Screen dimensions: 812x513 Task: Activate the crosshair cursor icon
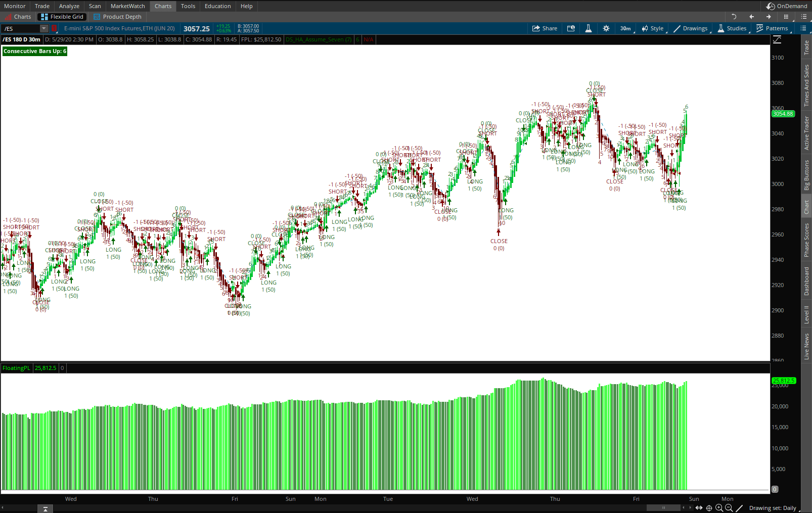tap(709, 508)
